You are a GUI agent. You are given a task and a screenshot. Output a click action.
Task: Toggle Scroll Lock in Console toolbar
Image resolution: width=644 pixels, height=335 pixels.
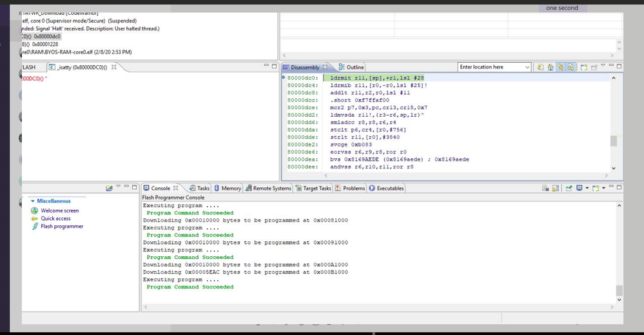click(555, 188)
